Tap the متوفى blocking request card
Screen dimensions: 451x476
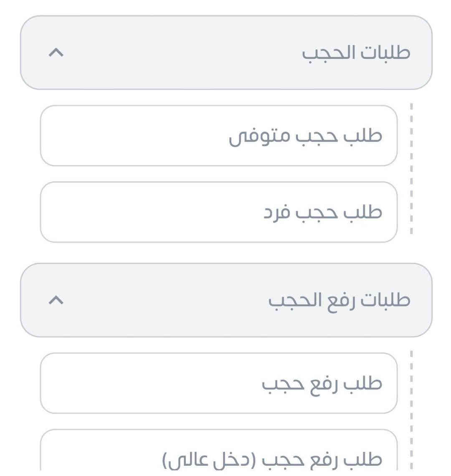pos(218,136)
